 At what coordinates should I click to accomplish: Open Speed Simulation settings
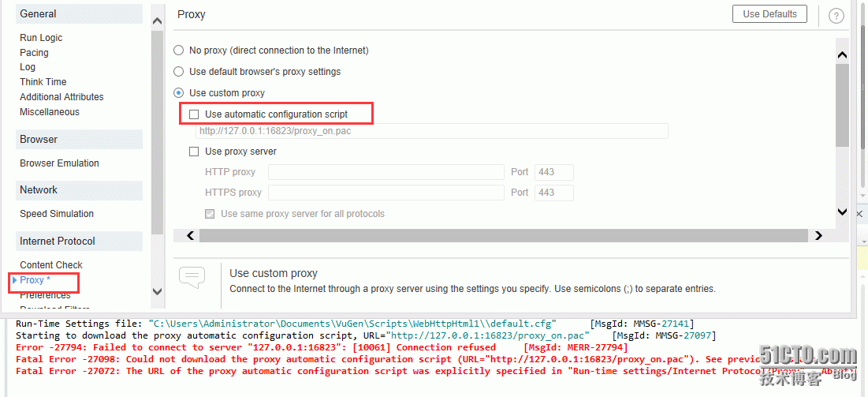(57, 213)
